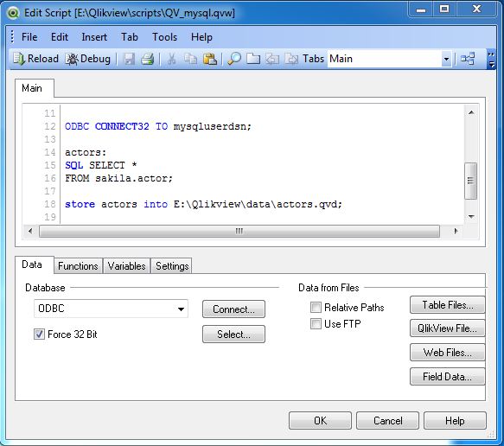
Task: Open Table Viewer icon in toolbar
Action: pos(468,59)
